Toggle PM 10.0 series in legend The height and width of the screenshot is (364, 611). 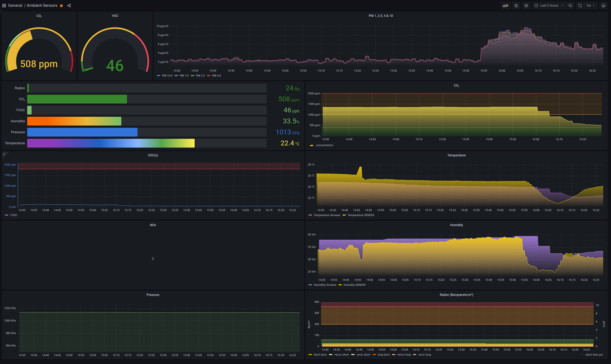click(167, 76)
